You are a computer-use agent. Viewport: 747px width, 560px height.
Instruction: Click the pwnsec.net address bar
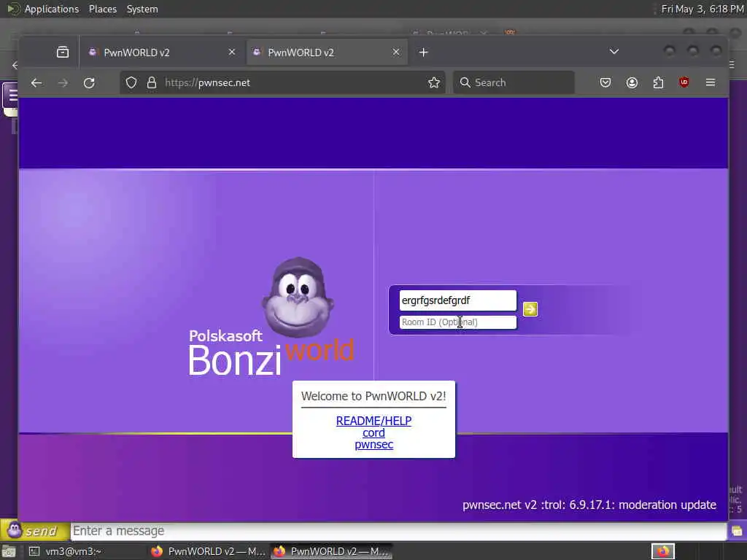coord(281,83)
